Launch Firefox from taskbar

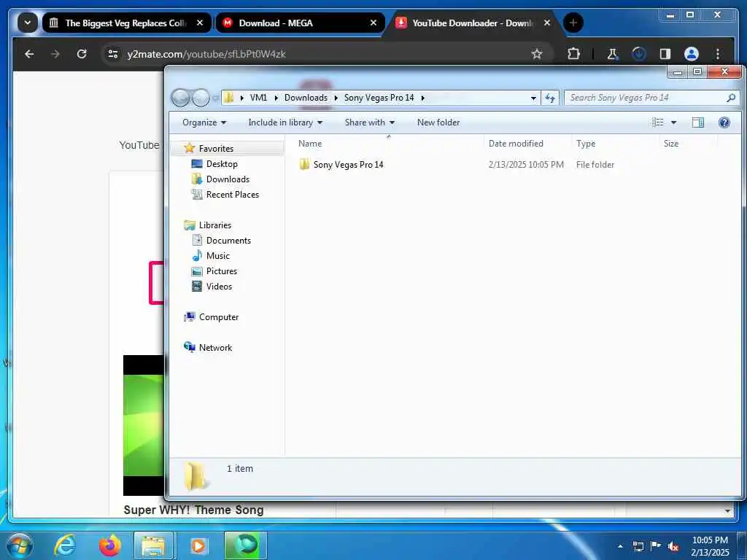click(109, 545)
